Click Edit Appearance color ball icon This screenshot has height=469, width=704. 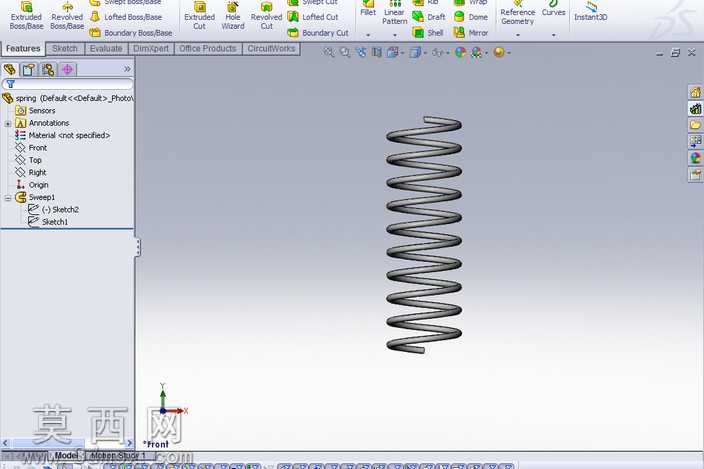click(x=461, y=53)
